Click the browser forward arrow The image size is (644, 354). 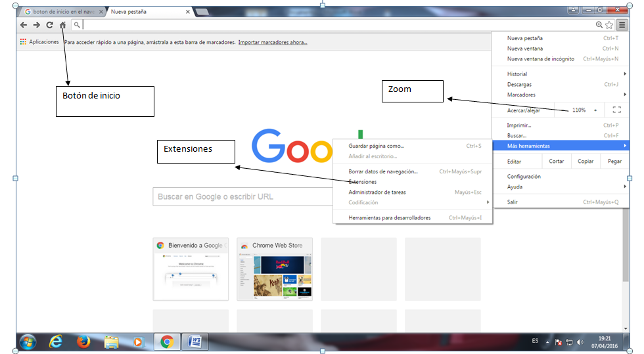point(37,25)
